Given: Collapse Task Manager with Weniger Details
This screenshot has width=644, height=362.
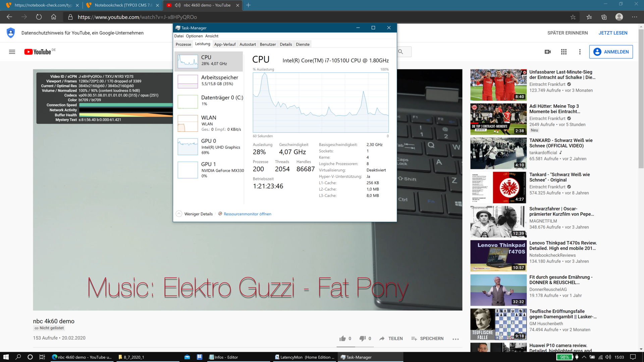Looking at the screenshot, I should click(x=195, y=214).
